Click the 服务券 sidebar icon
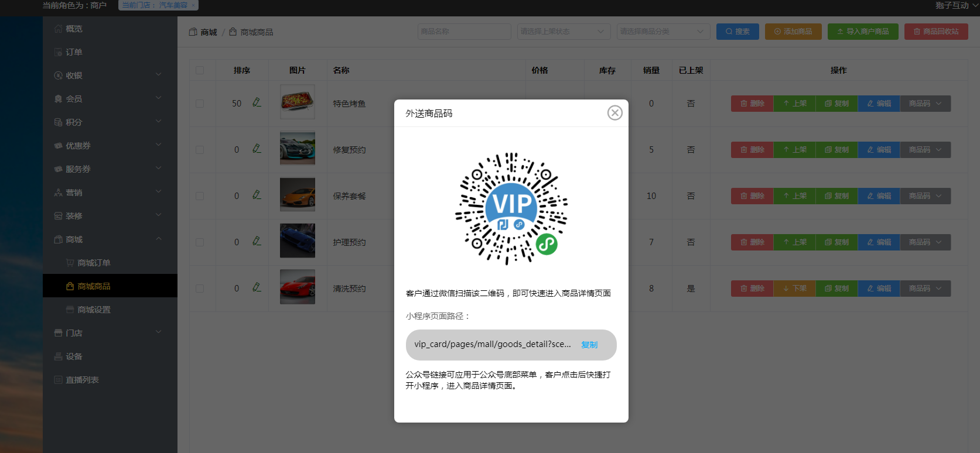 click(58, 169)
